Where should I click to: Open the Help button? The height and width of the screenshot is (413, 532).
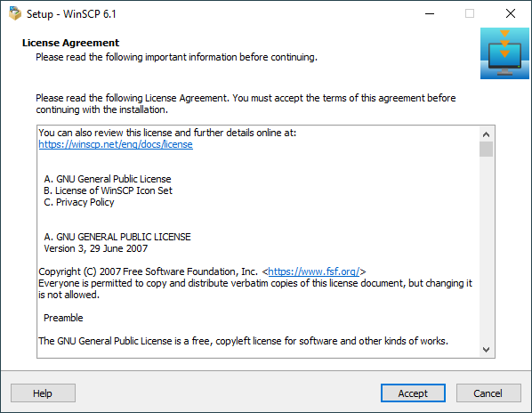(43, 393)
